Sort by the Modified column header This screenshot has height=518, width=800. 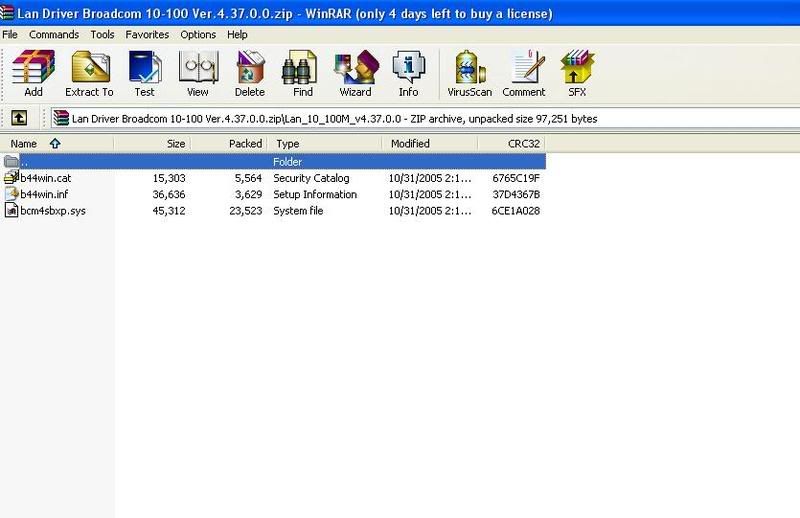(x=430, y=144)
